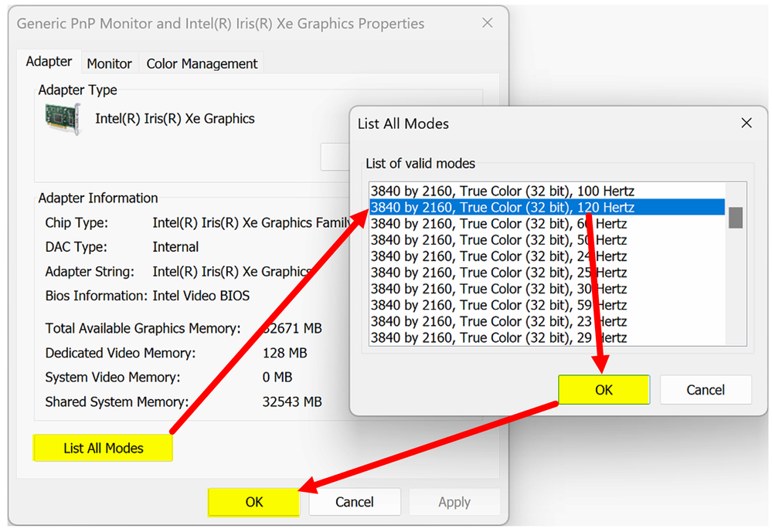Close the Graphics Properties window
This screenshot has width=772, height=532.
click(487, 23)
